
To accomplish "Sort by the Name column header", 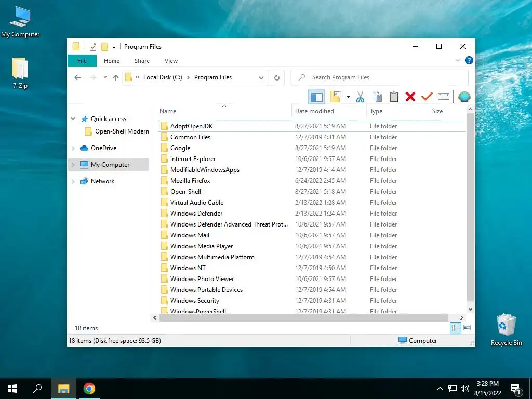I will (224, 111).
